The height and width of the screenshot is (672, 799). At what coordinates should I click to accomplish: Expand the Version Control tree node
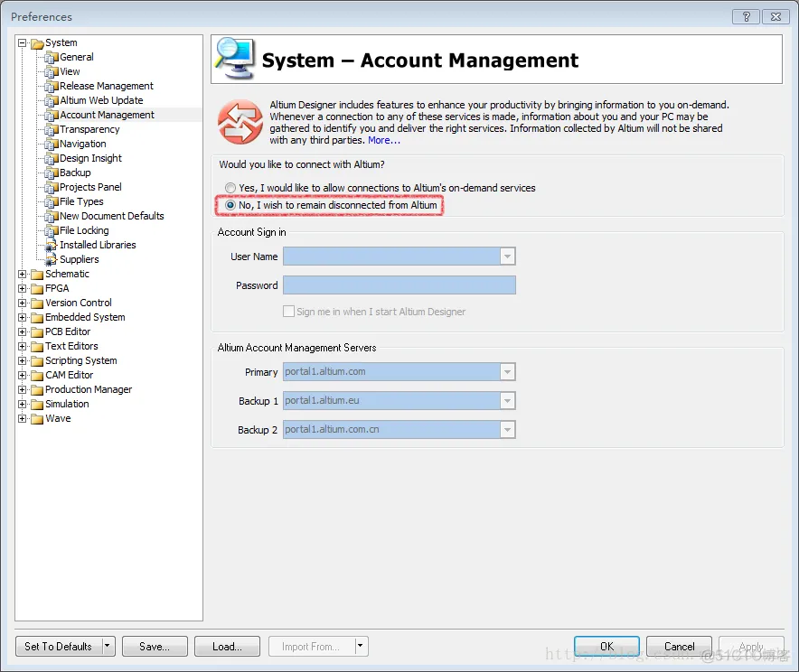point(23,303)
